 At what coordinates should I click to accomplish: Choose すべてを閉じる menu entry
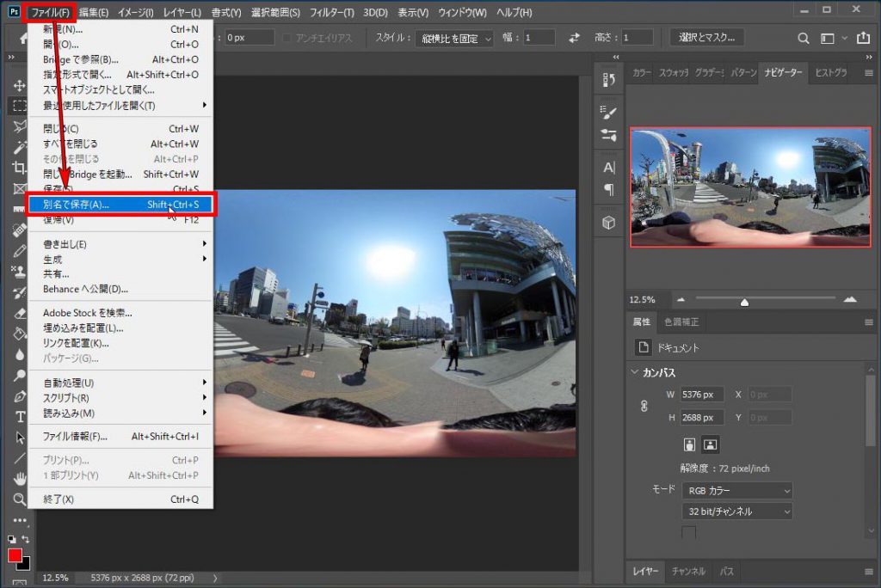click(120, 144)
